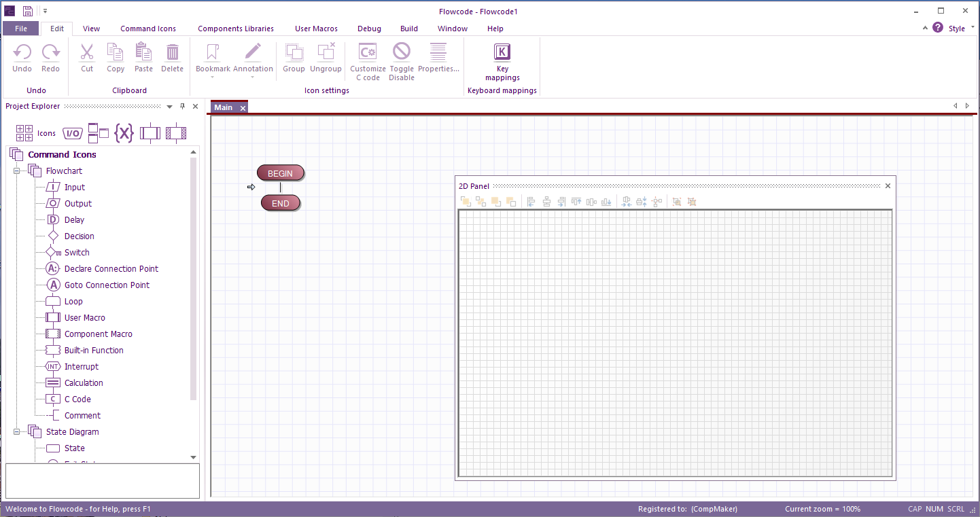The width and height of the screenshot is (980, 517).
Task: Click the Redo icon in the ribbon
Action: [x=50, y=58]
